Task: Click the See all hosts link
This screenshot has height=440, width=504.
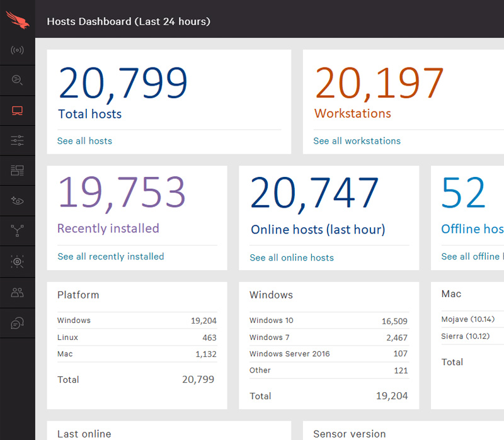Action: 84,141
